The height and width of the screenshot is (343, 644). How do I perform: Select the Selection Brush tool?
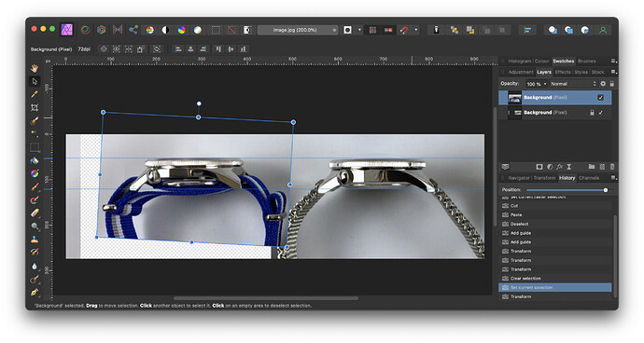point(35,120)
